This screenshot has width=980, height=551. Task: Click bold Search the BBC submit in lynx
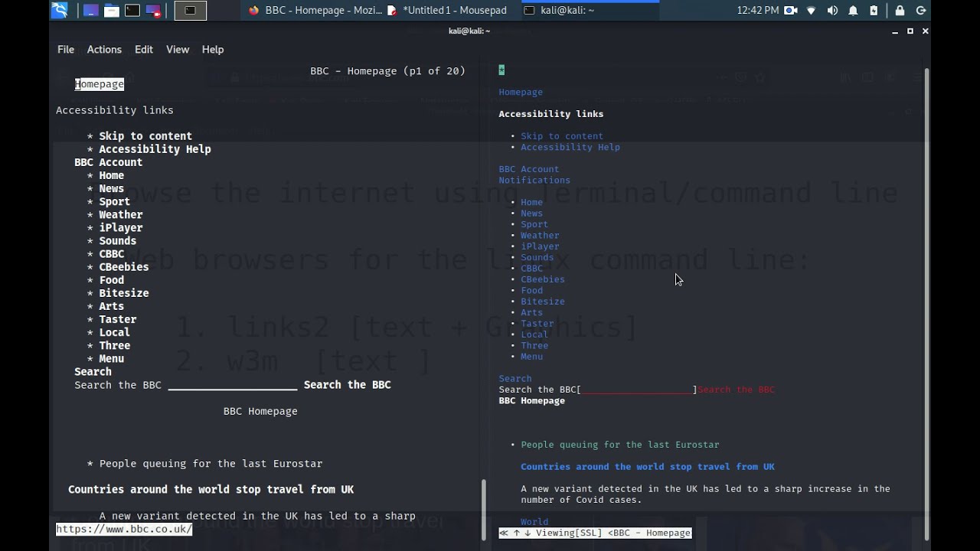(x=347, y=385)
